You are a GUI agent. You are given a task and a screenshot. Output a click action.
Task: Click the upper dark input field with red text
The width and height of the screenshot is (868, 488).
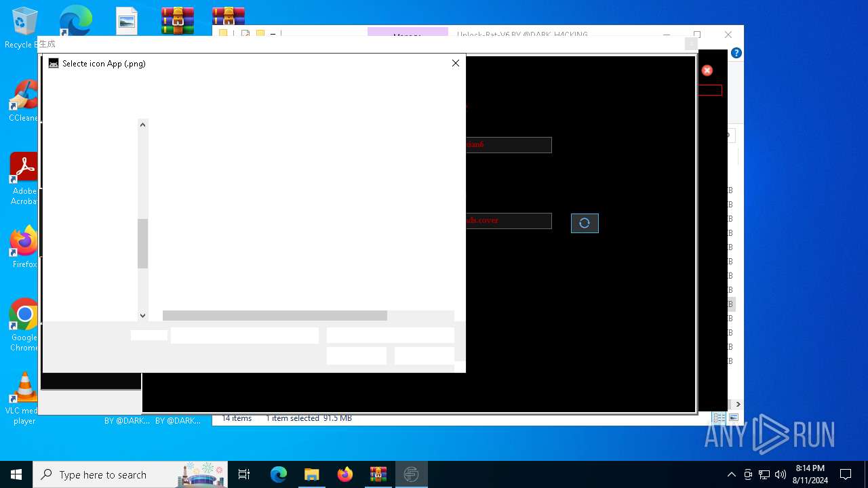tap(509, 145)
